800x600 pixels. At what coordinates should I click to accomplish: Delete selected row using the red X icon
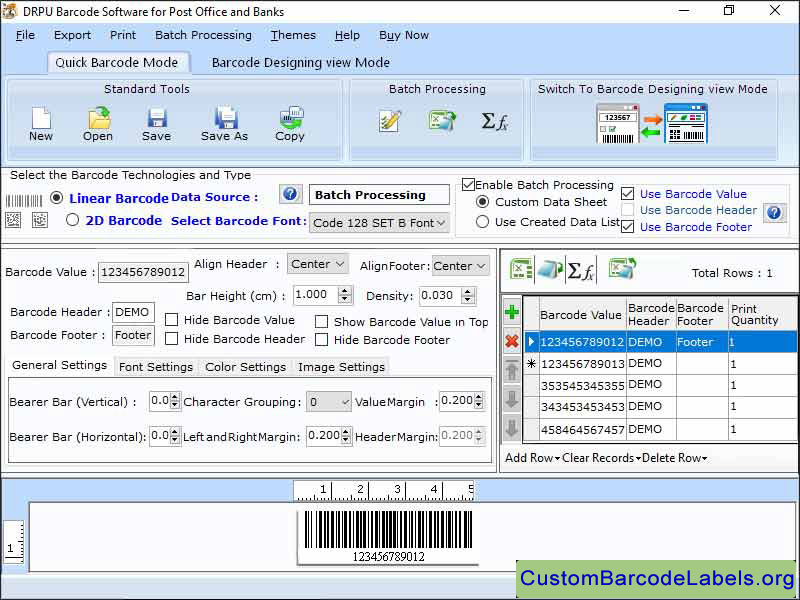(x=512, y=341)
